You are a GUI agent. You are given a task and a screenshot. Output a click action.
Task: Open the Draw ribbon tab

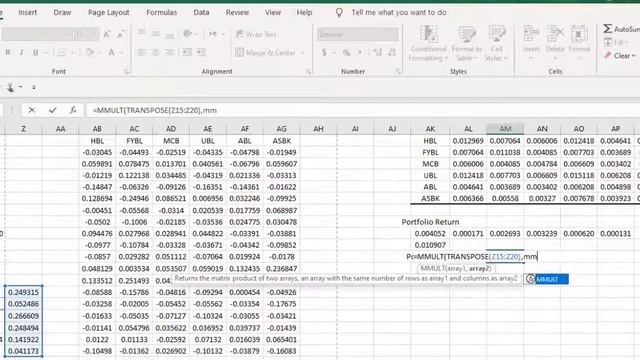coord(62,12)
